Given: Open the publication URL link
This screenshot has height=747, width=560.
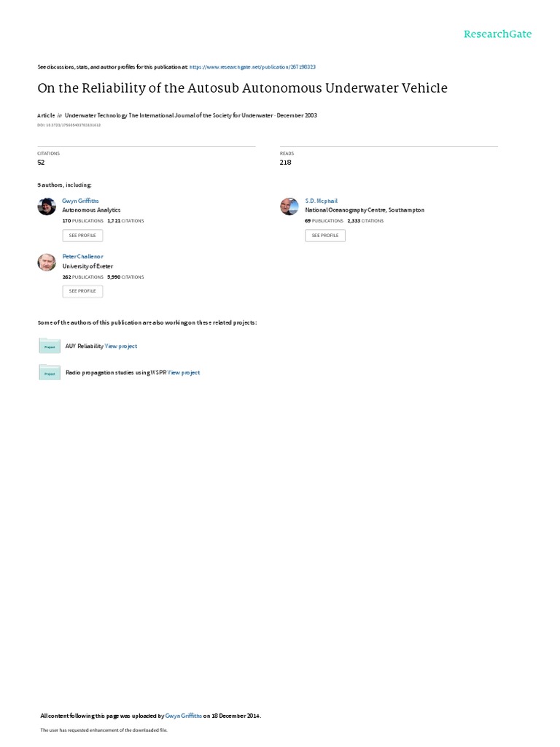Looking at the screenshot, I should [252, 67].
